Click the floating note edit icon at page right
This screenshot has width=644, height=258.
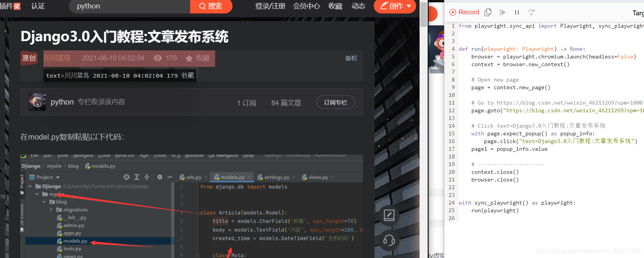click(389, 215)
